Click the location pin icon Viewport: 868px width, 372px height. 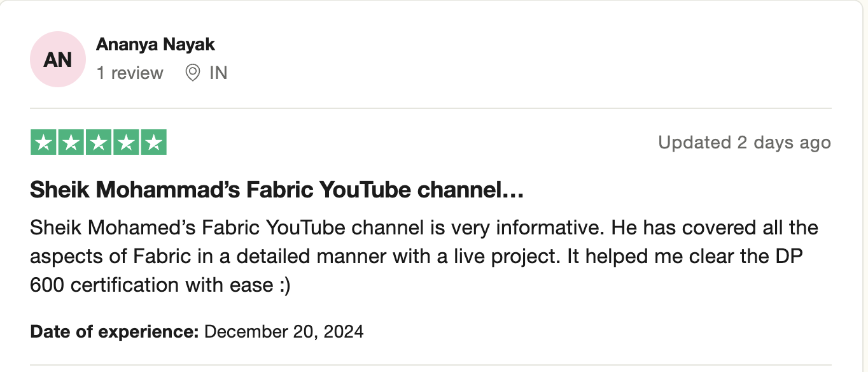(x=193, y=73)
